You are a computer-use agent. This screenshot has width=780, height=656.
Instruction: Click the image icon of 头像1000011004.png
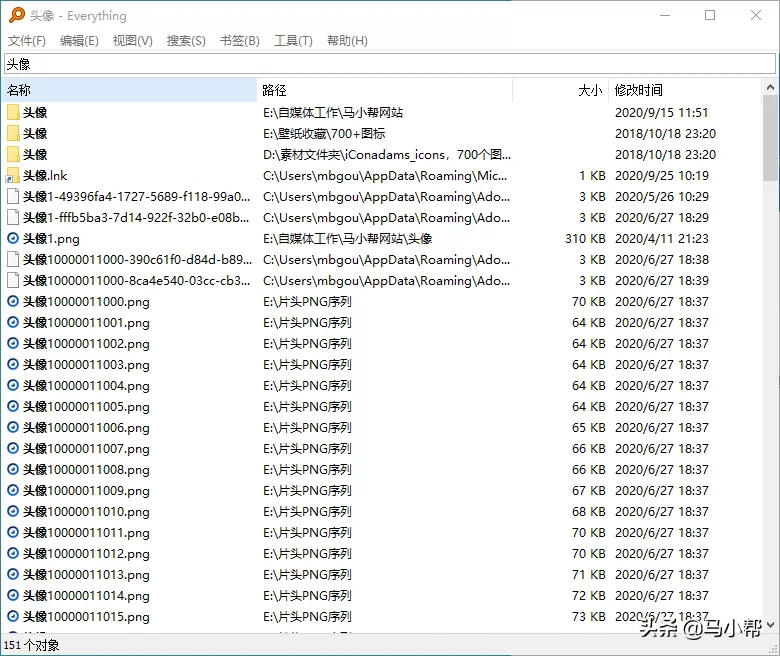click(13, 385)
